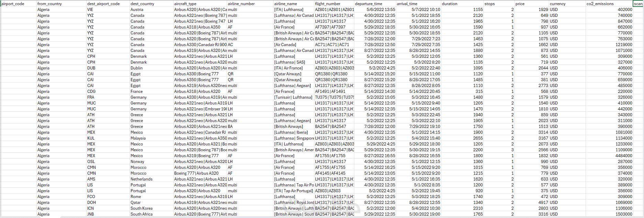Select flight number AF4145|AF4145 cell
Screen dimensions: 644x218
click(x=334, y=173)
